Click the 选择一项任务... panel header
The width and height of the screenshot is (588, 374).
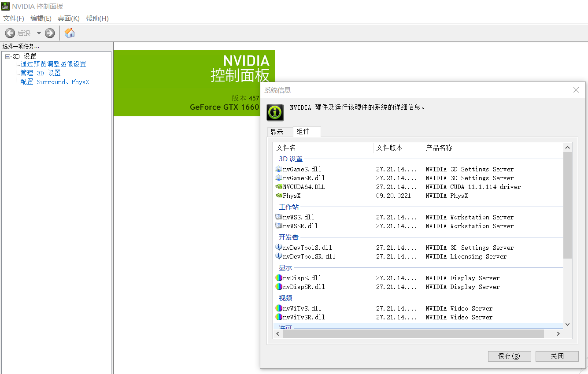pos(21,46)
